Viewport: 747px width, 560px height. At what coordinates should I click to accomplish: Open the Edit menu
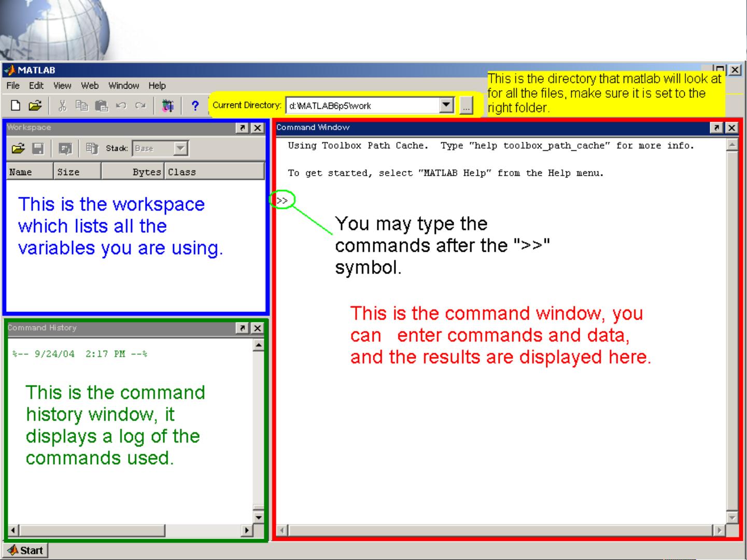click(36, 85)
